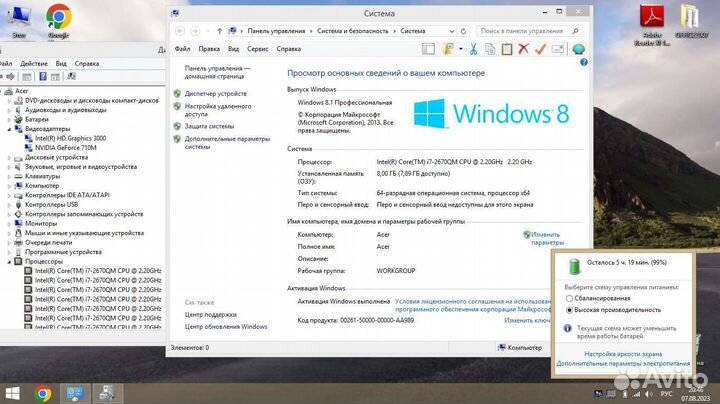Click Device Manager forward arrow toolbar icon
The width and height of the screenshot is (720, 404).
11,77
